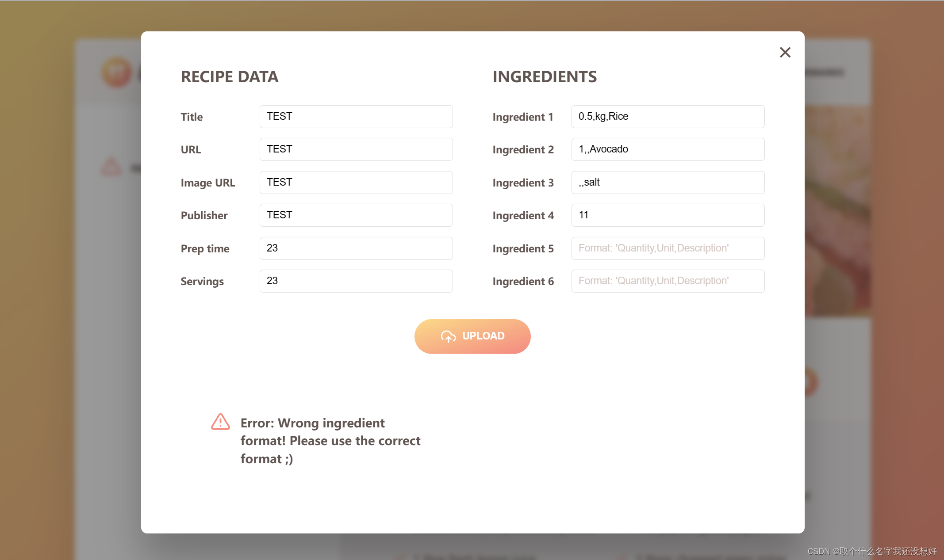
Task: Click the Ingredient 6 label
Action: click(x=523, y=281)
